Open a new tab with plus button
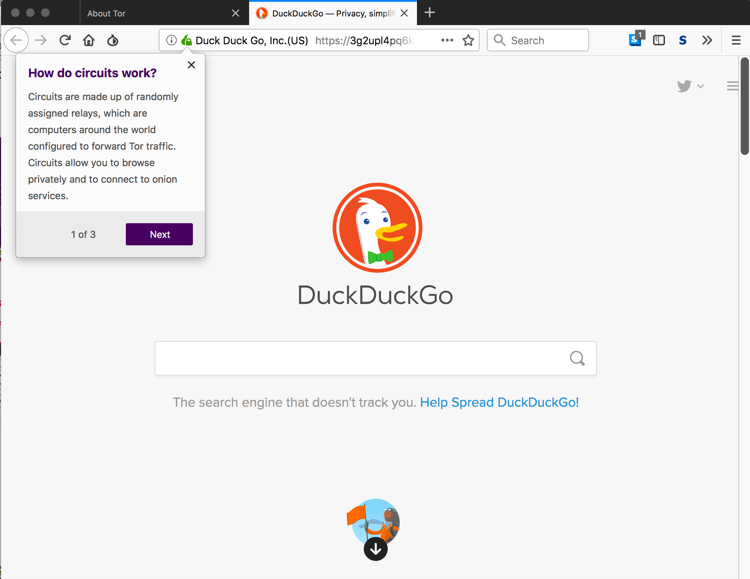 pyautogui.click(x=430, y=12)
